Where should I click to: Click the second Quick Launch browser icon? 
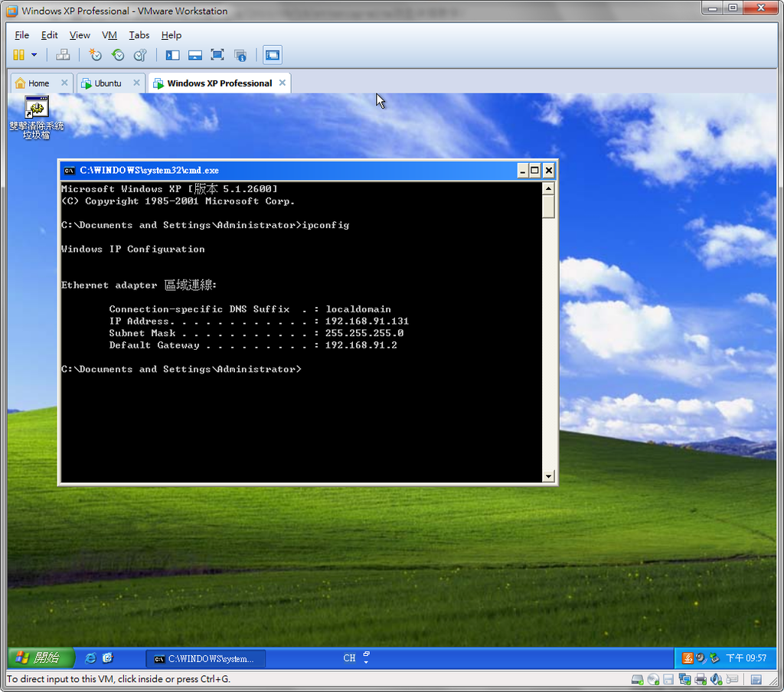tap(108, 658)
